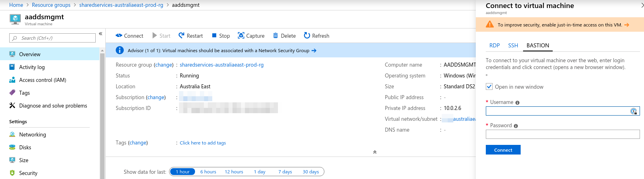Screen dimensions: 644x179
Task: Open sharedservices-australiaeast-prod-rg breadcrumb
Action: pyautogui.click(x=121, y=5)
